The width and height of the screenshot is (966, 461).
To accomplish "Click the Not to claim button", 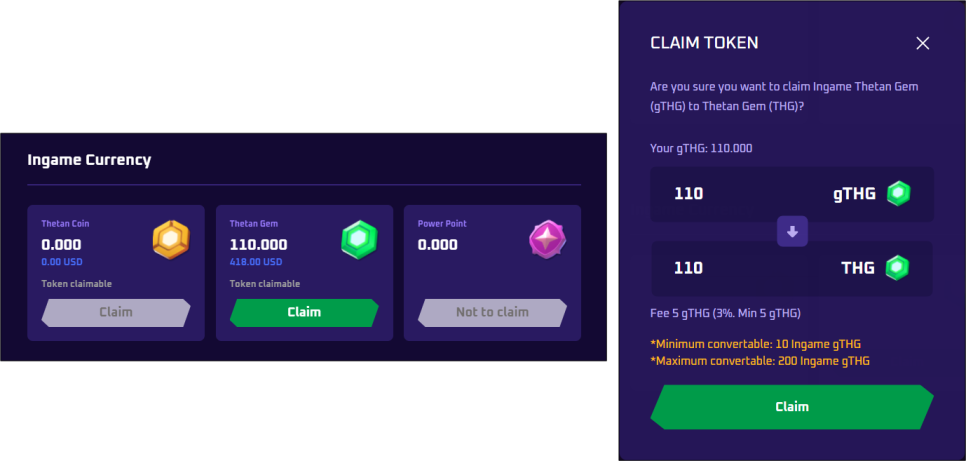I will (x=492, y=312).
